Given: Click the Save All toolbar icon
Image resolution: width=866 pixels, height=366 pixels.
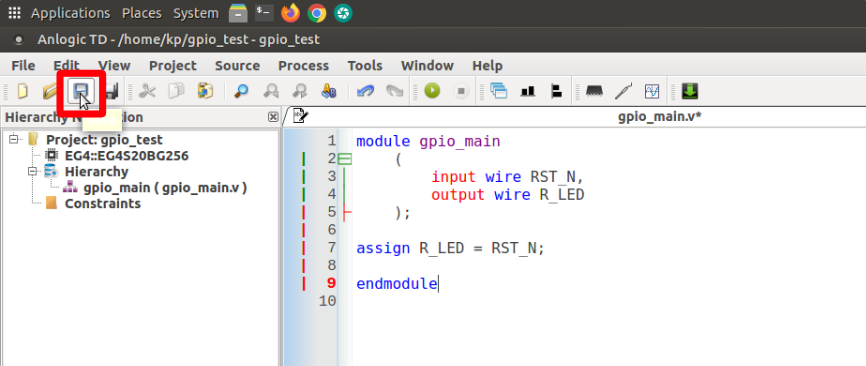Looking at the screenshot, I should pos(112,91).
